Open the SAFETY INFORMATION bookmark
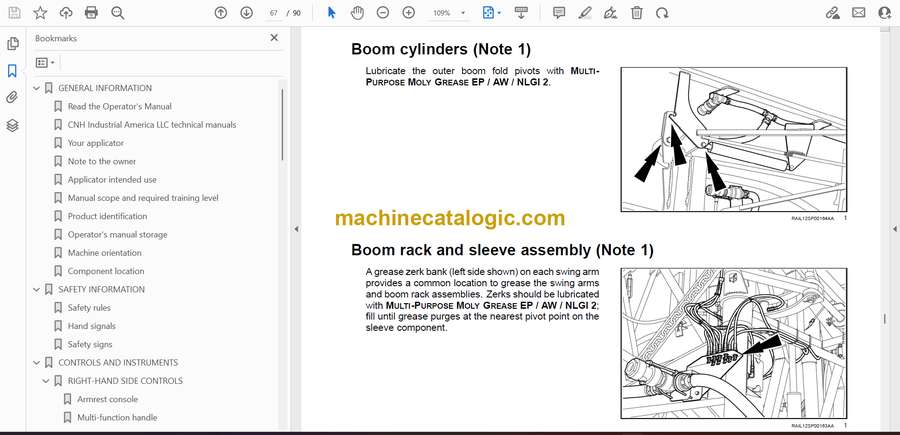The width and height of the screenshot is (900, 435). [x=102, y=289]
